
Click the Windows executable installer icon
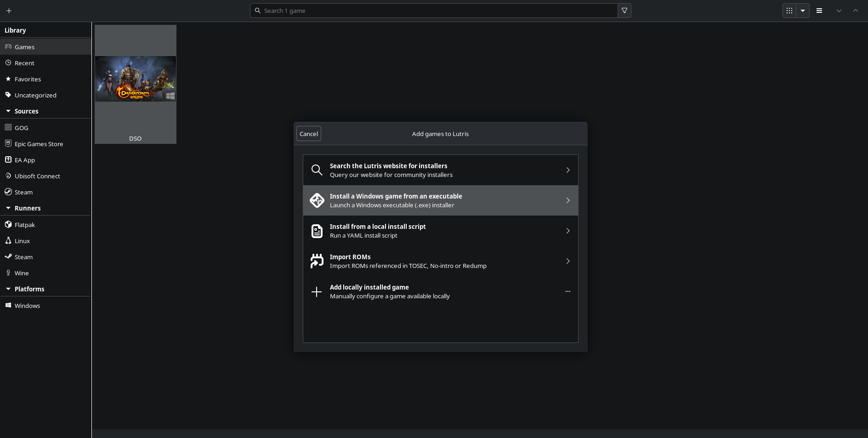317,200
